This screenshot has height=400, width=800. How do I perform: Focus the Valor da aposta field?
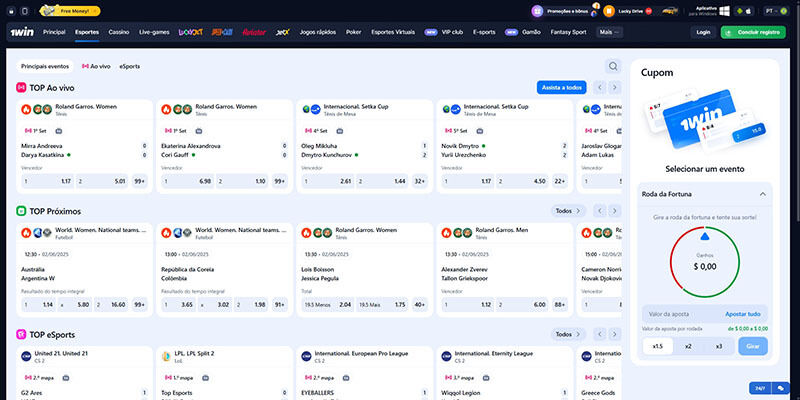point(705,314)
